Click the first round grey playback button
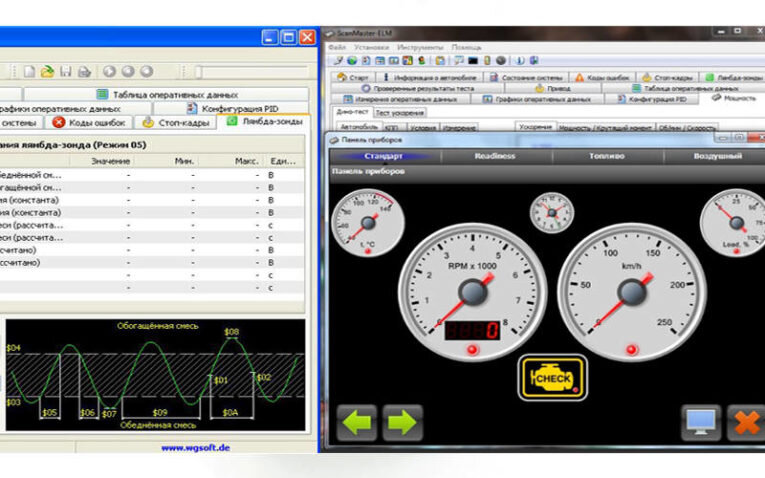The width and height of the screenshot is (765, 478). [109, 71]
